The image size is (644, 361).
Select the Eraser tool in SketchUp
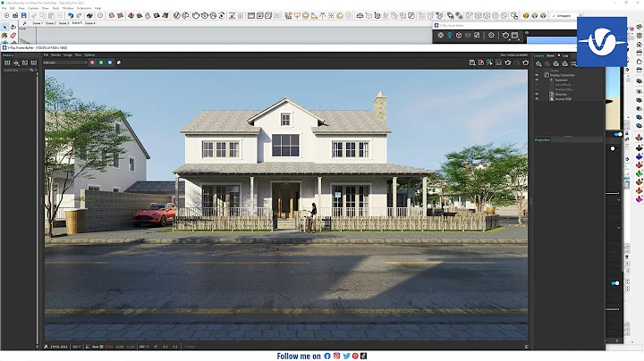pyautogui.click(x=13, y=36)
